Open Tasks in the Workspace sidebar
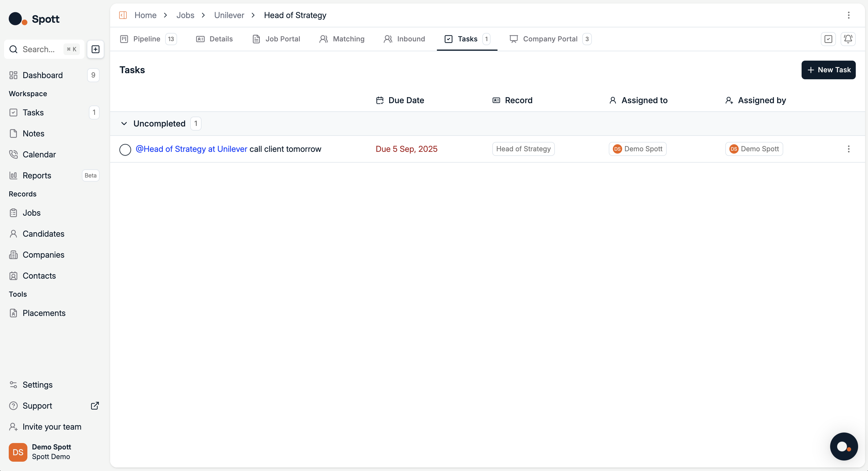This screenshot has height=471, width=868. point(54,113)
